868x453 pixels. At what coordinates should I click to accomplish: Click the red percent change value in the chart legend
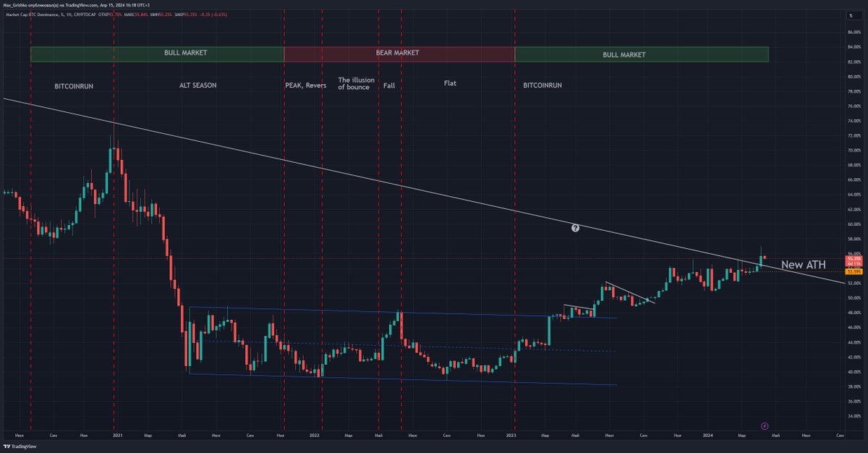213,15
